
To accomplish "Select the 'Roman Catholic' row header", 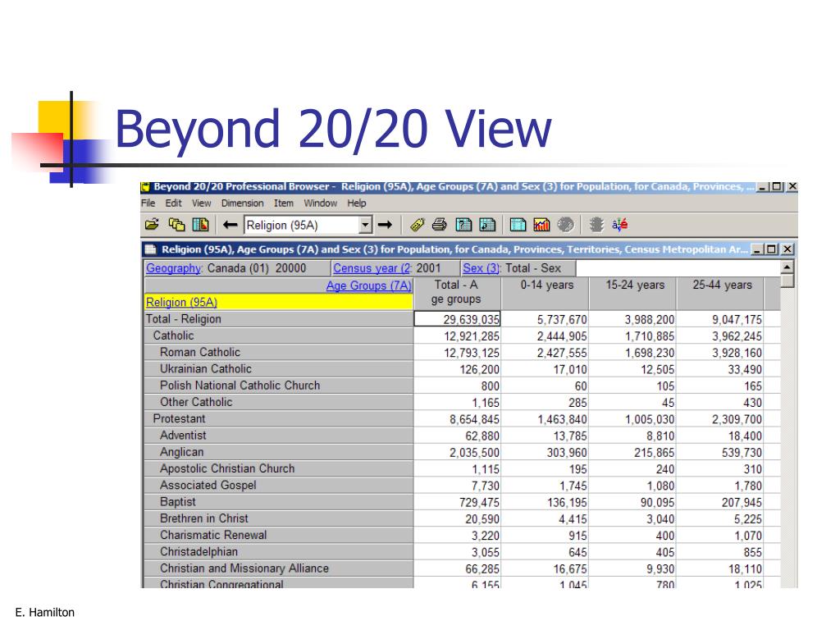I will pos(279,352).
